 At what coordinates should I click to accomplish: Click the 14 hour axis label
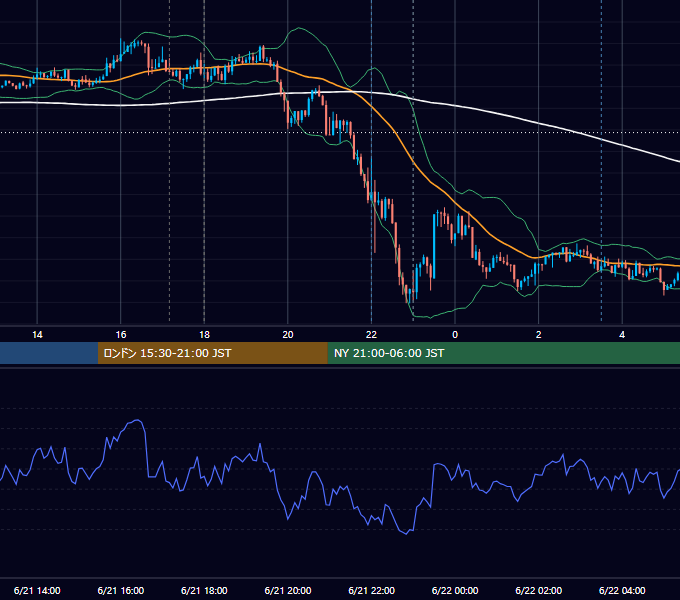coord(37,335)
